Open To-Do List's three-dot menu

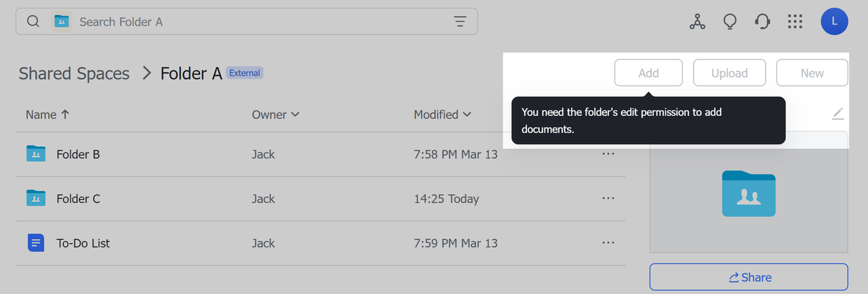(608, 243)
